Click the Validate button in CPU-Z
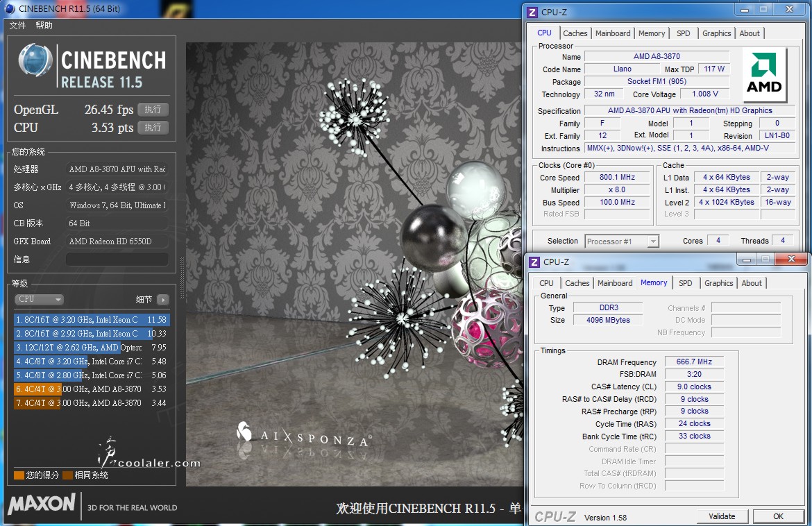Screen dimensions: 812x526 [722, 516]
